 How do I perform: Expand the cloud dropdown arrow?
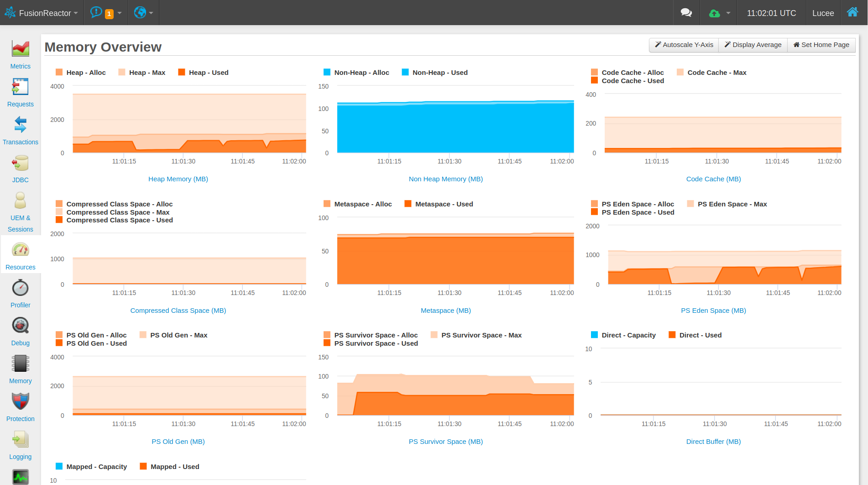[728, 13]
